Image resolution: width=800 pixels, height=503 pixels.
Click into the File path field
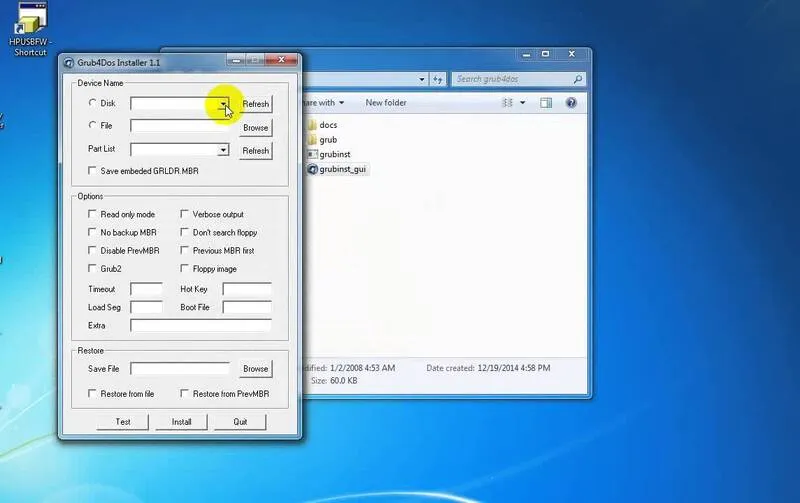[180, 125]
